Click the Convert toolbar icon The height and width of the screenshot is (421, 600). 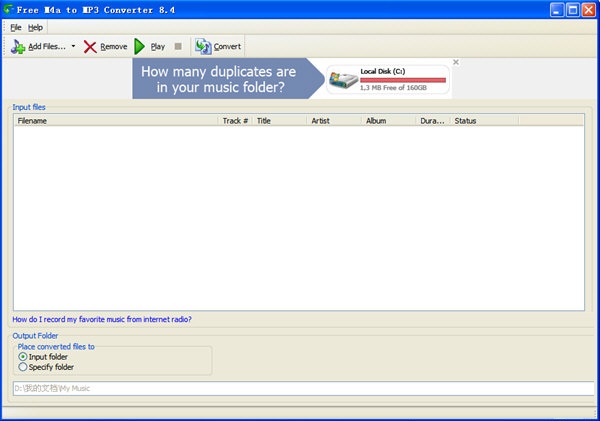click(203, 47)
